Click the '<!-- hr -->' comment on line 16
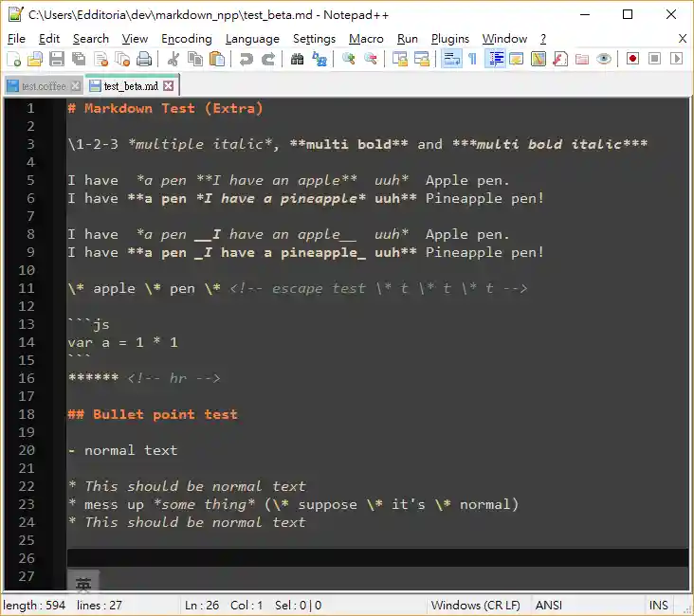The height and width of the screenshot is (616, 694). tap(173, 378)
